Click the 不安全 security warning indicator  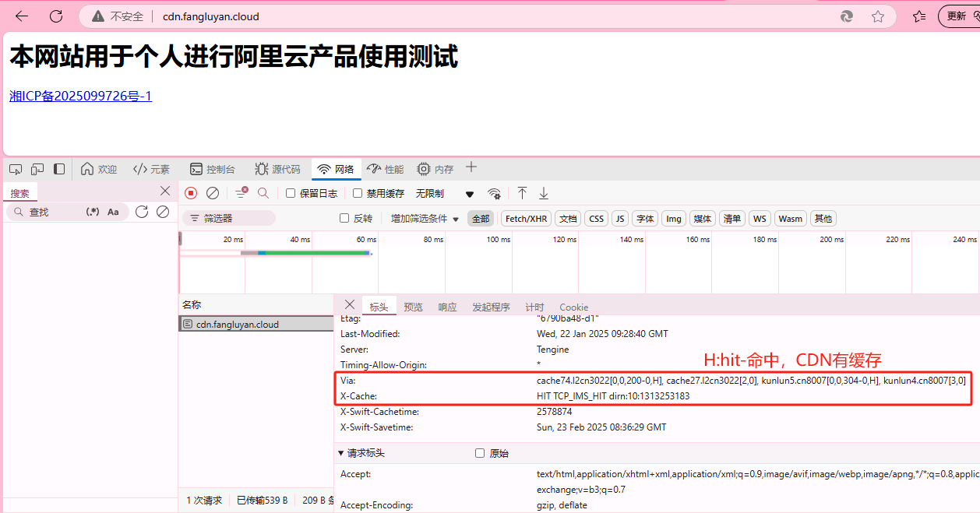pyautogui.click(x=118, y=16)
